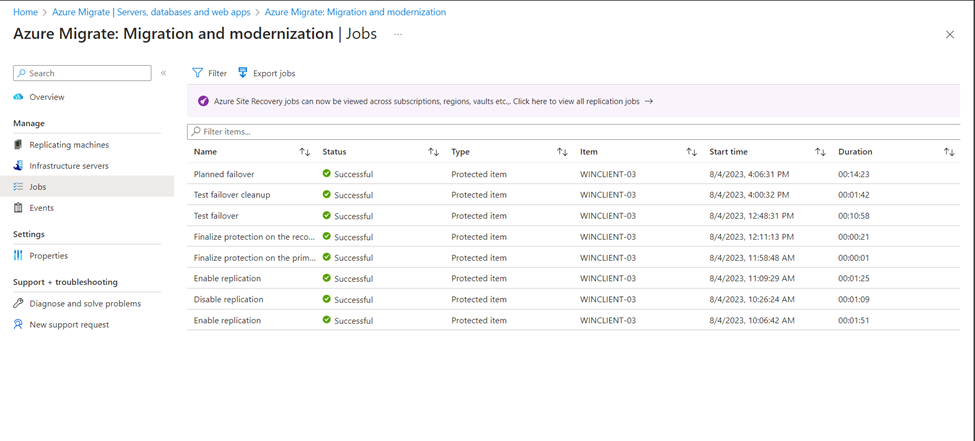Click the Jobs list icon

tap(18, 187)
